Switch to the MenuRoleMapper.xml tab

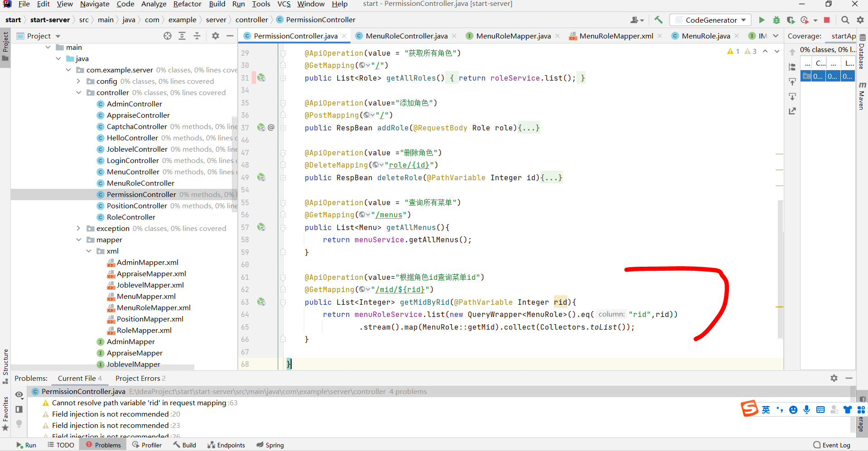coord(616,36)
